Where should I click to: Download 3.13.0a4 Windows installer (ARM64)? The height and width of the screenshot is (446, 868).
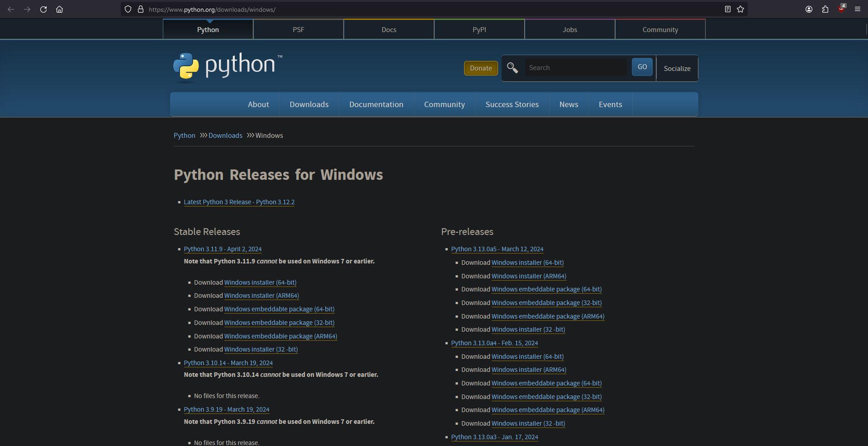529,370
